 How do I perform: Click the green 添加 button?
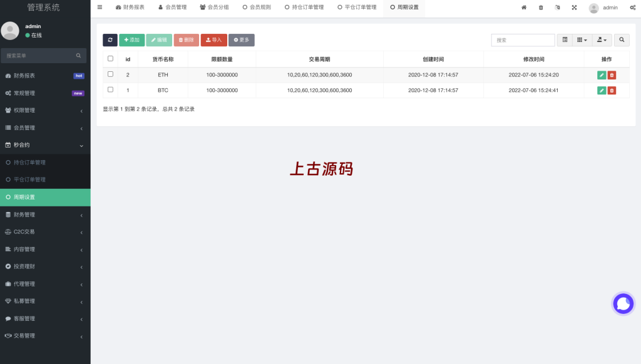tap(131, 40)
